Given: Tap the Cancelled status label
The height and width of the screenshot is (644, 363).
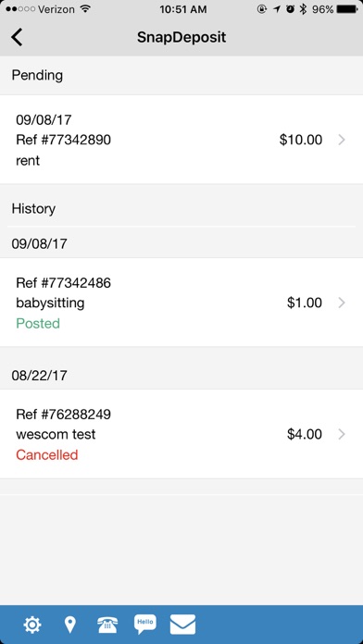Looking at the screenshot, I should (x=47, y=454).
